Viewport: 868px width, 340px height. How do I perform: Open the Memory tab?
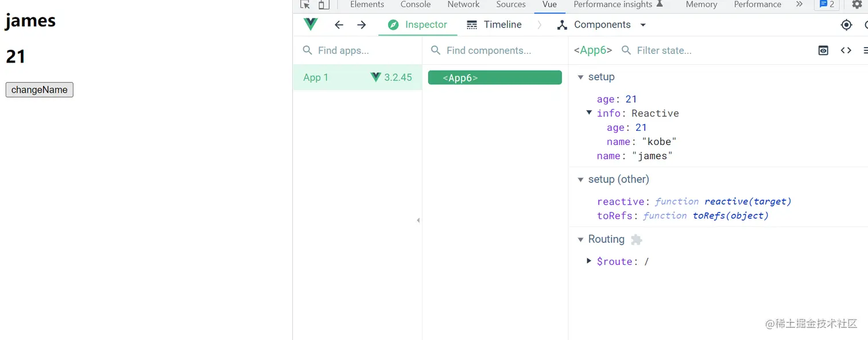click(x=702, y=5)
